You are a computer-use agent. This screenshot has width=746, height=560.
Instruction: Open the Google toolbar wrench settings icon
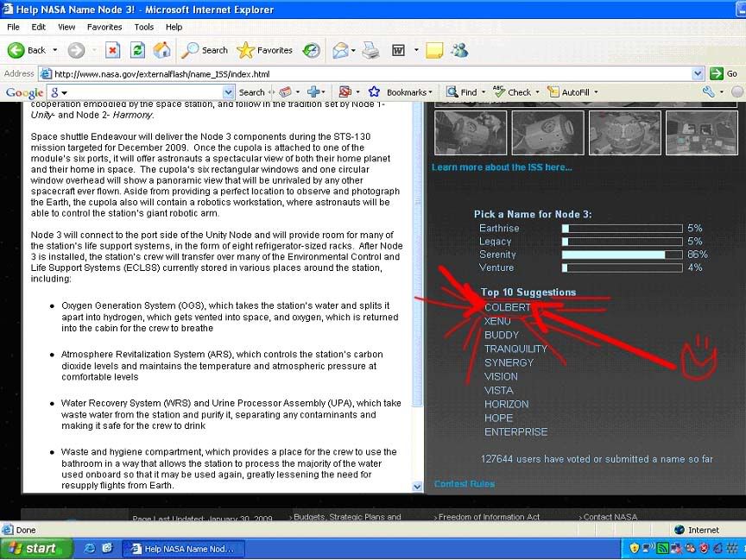pyautogui.click(x=708, y=91)
